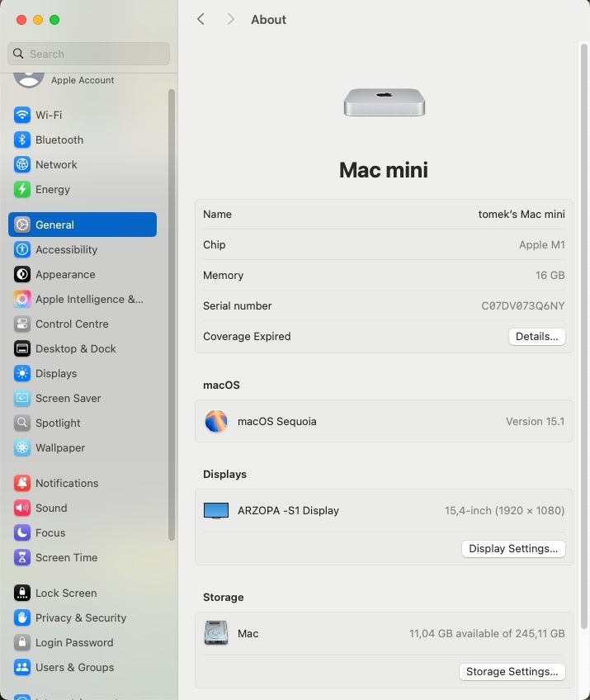Open Apple Intelligence icon in sidebar
590x700 pixels.
[x=22, y=299]
